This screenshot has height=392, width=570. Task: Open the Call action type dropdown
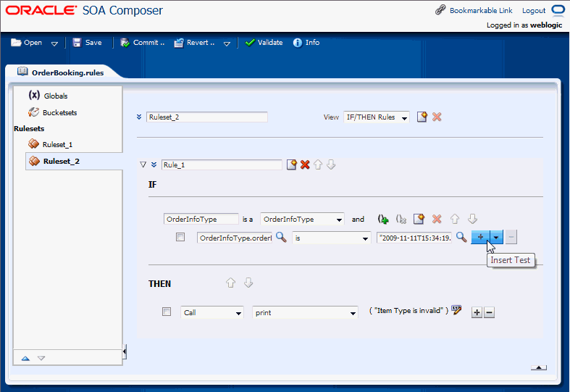(212, 313)
